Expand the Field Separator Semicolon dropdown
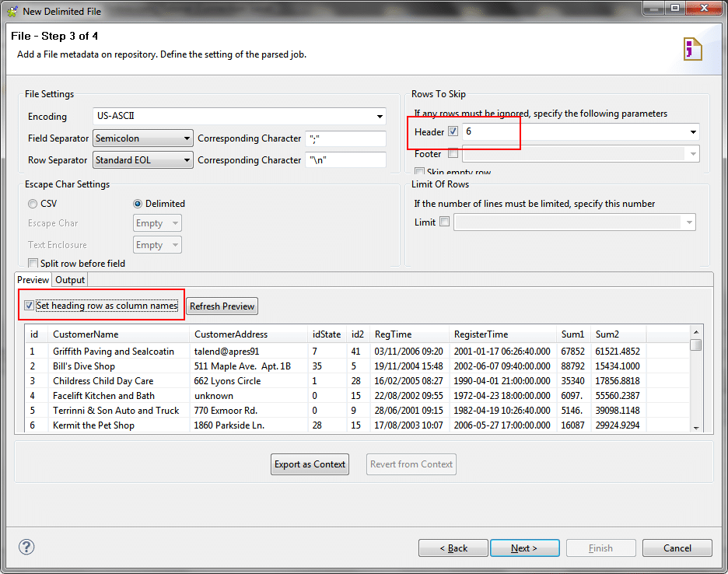This screenshot has height=574, width=728. click(187, 138)
